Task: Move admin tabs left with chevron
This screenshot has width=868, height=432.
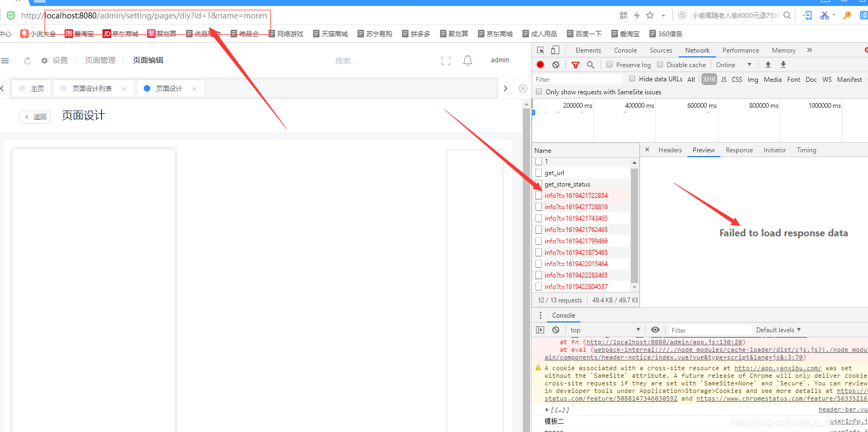Action: tap(2, 88)
